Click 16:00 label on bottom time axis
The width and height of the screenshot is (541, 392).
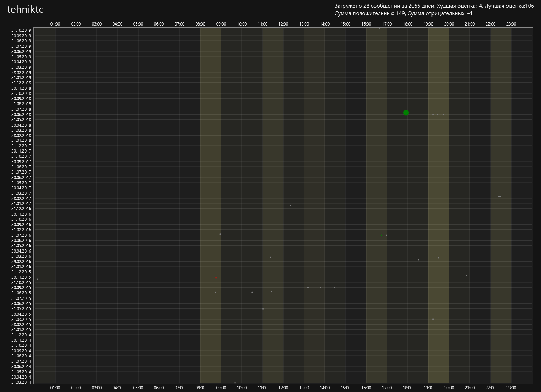(366, 388)
